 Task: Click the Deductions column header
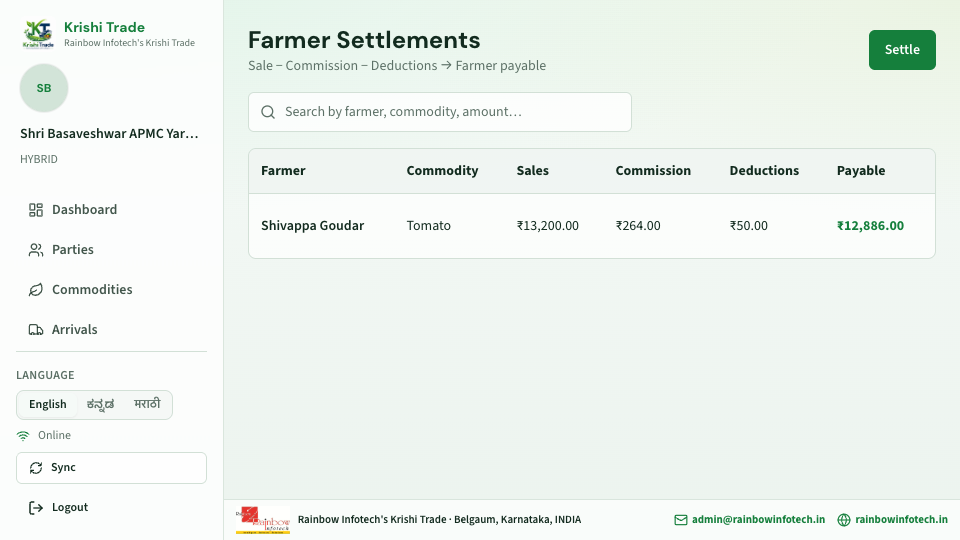coord(764,171)
